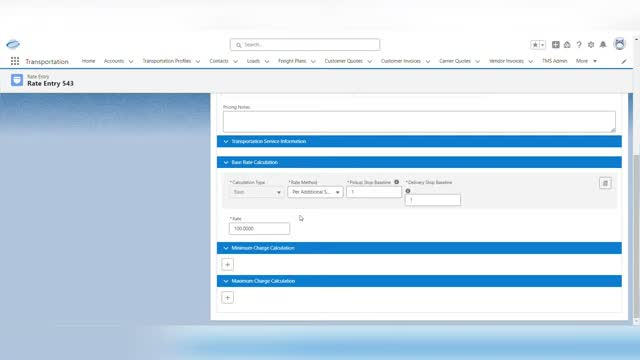Click into the Pricing Notes text area
The height and width of the screenshot is (360, 640).
(419, 122)
